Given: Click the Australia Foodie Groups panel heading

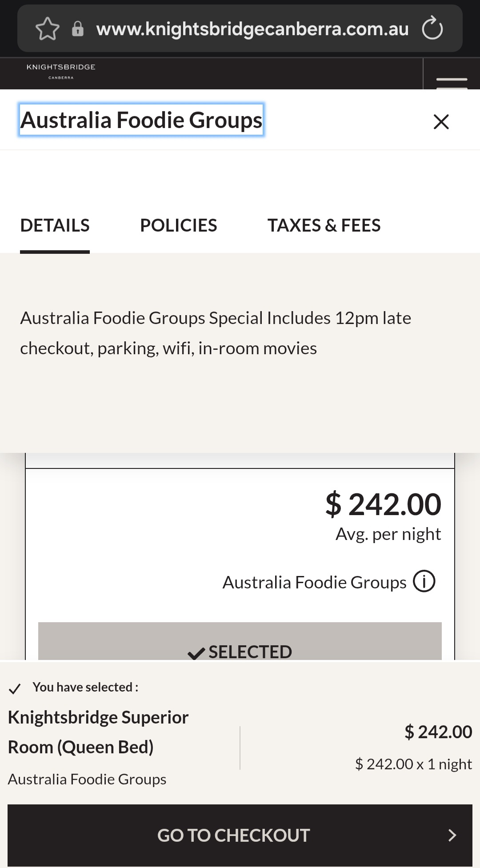Looking at the screenshot, I should (141, 120).
